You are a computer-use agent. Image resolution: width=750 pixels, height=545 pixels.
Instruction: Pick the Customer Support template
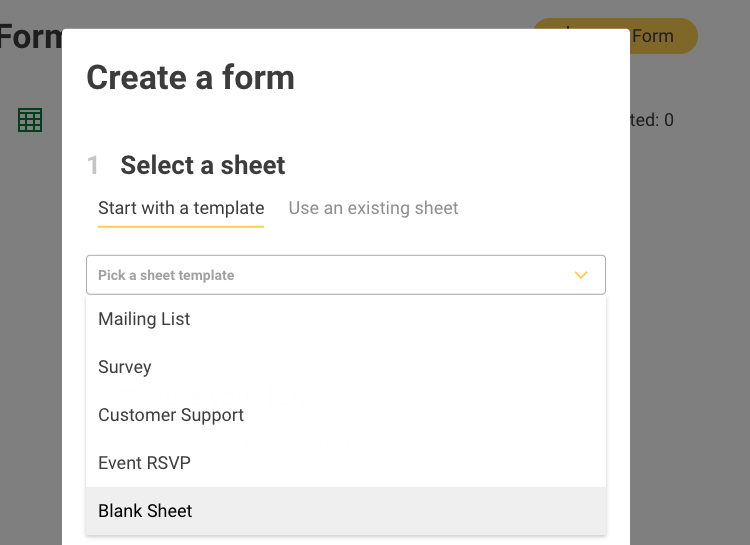pyautogui.click(x=171, y=415)
